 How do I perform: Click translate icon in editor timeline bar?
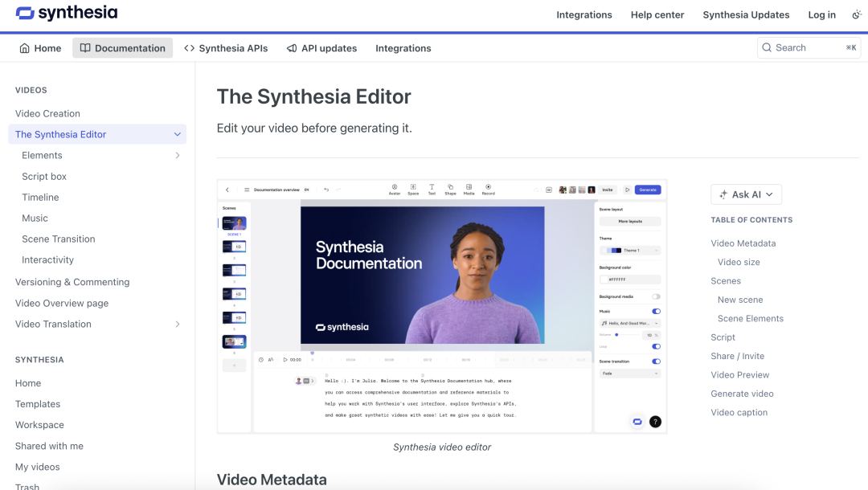click(271, 360)
